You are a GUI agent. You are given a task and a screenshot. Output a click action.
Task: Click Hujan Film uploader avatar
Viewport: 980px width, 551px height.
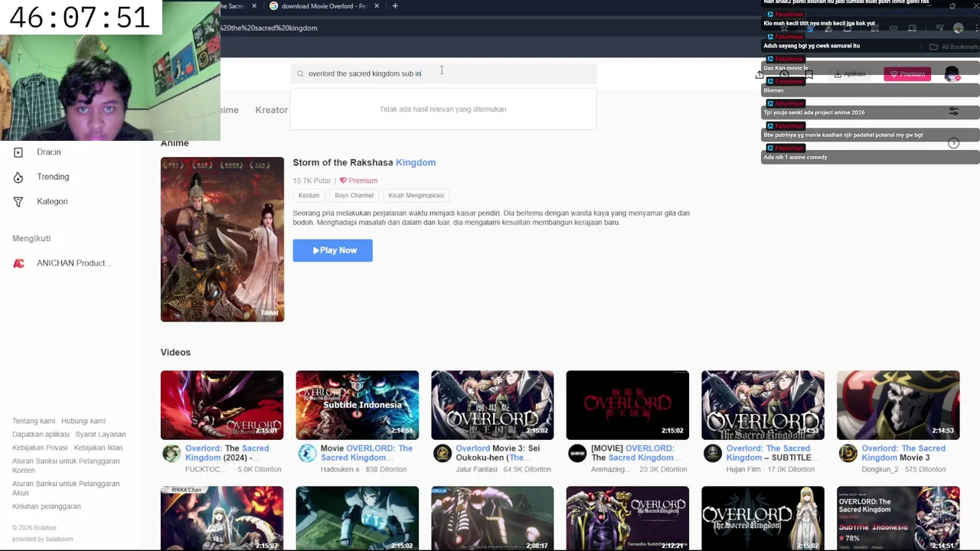(x=712, y=453)
